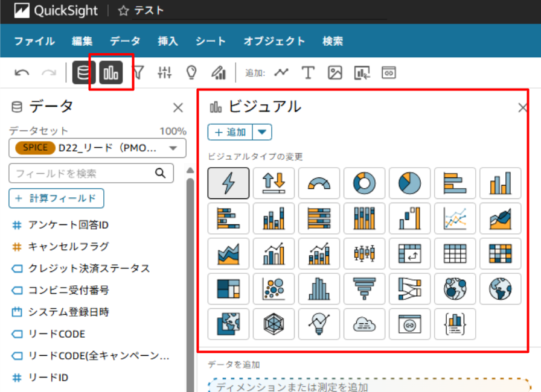Image resolution: width=541 pixels, height=392 pixels.
Task: Choose the KPI up-down arrows visual
Action: click(x=274, y=183)
